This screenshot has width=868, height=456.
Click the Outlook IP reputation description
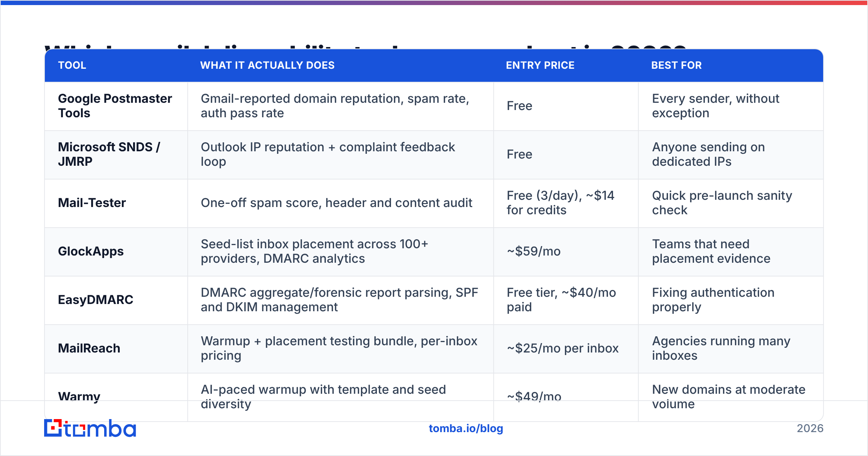[x=328, y=154]
